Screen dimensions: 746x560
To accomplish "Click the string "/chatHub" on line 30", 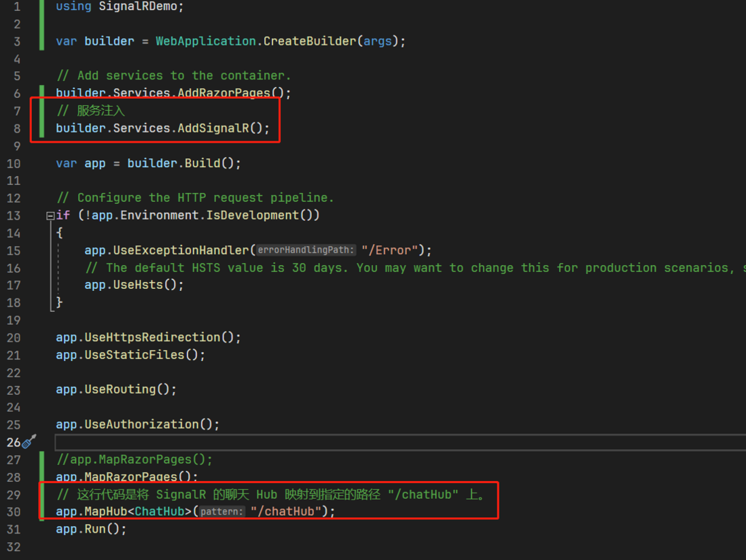I will pos(285,512).
